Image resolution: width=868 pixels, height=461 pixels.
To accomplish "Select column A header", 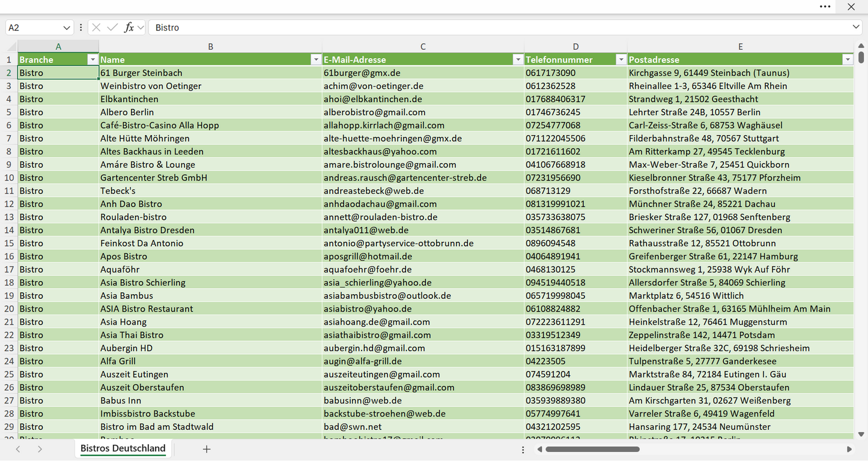I will tap(58, 47).
